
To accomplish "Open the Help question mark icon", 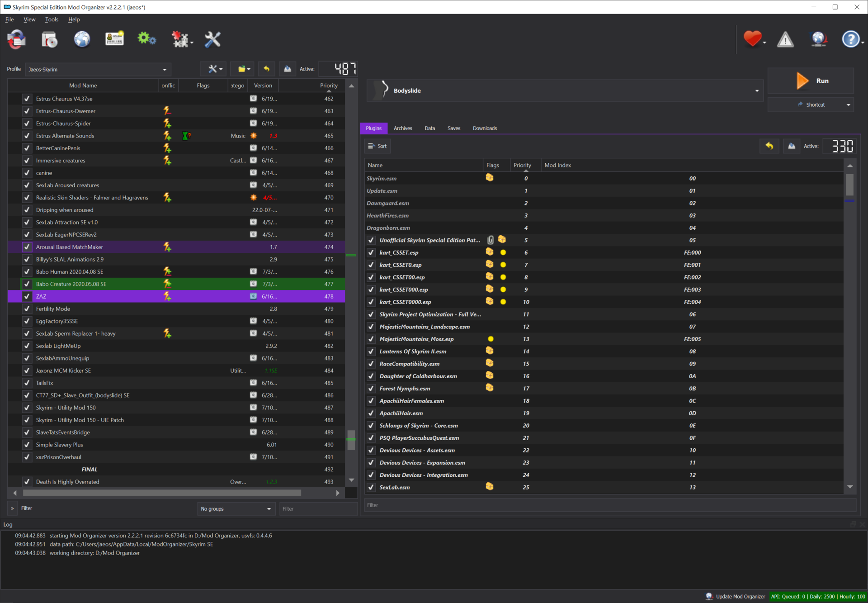I will pyautogui.click(x=850, y=39).
